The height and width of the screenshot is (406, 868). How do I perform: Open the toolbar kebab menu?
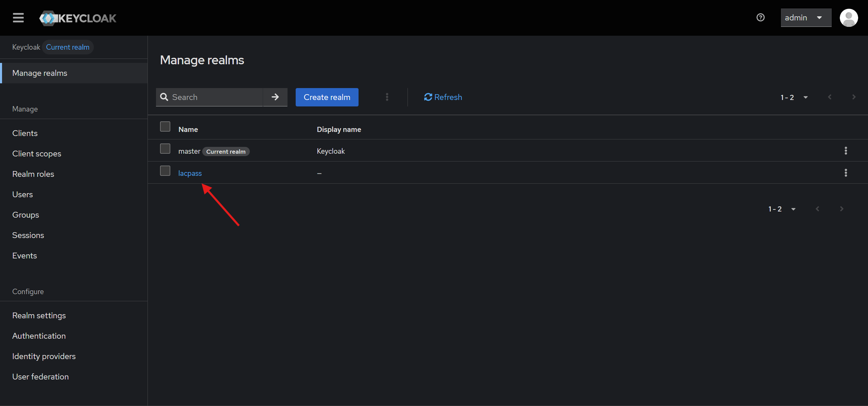pyautogui.click(x=387, y=97)
